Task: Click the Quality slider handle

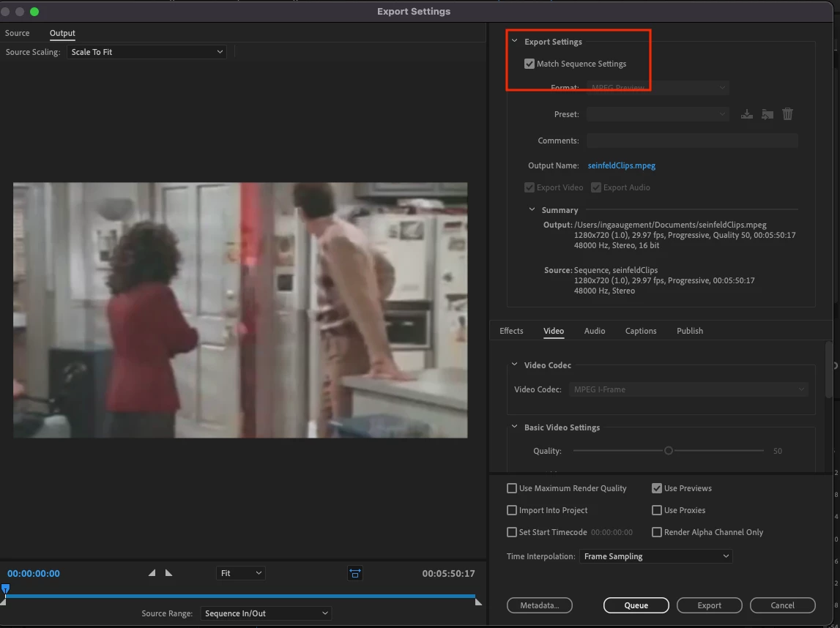Action: tap(668, 451)
